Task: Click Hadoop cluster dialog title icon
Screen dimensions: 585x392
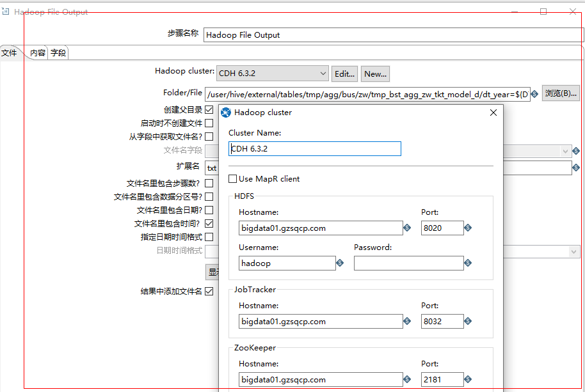Action: [x=226, y=113]
